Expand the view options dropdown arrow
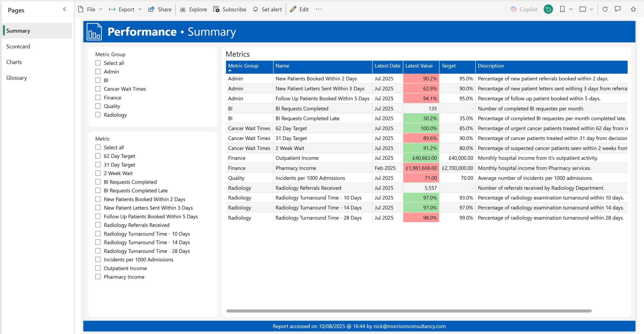Viewport: 644px width, 334px height. point(591,9)
